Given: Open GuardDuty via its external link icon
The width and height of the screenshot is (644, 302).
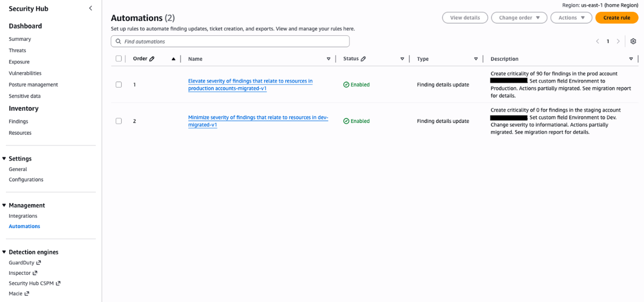Looking at the screenshot, I should point(39,262).
